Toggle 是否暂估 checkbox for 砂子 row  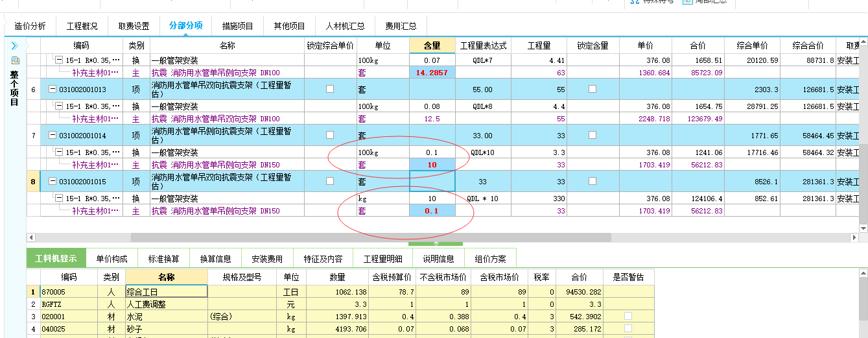pyautogui.click(x=628, y=330)
